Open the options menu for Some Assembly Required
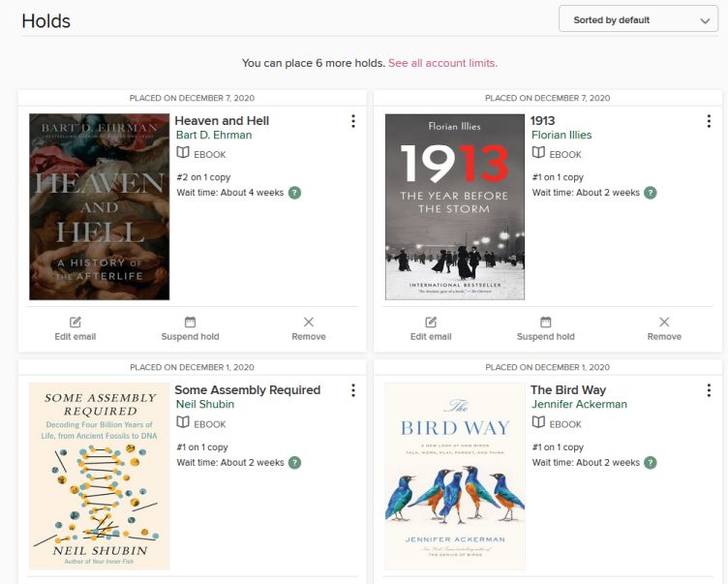Screen dimensions: 728x584 353,390
